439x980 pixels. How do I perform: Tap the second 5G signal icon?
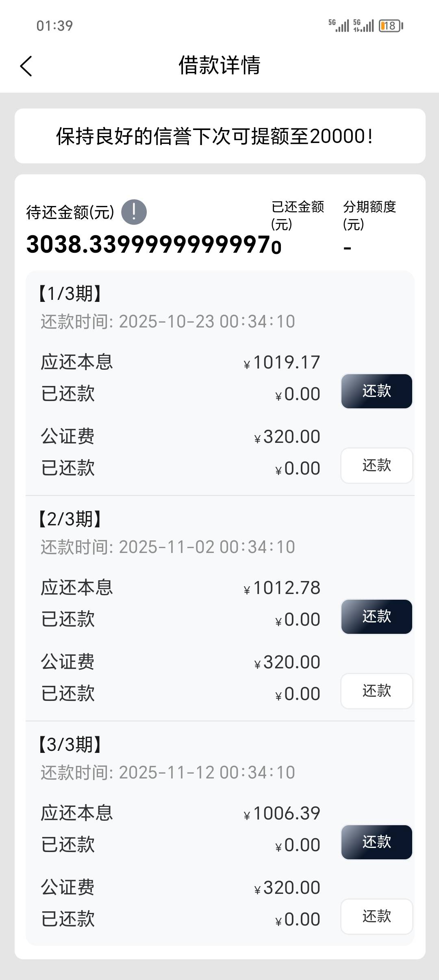click(363, 26)
